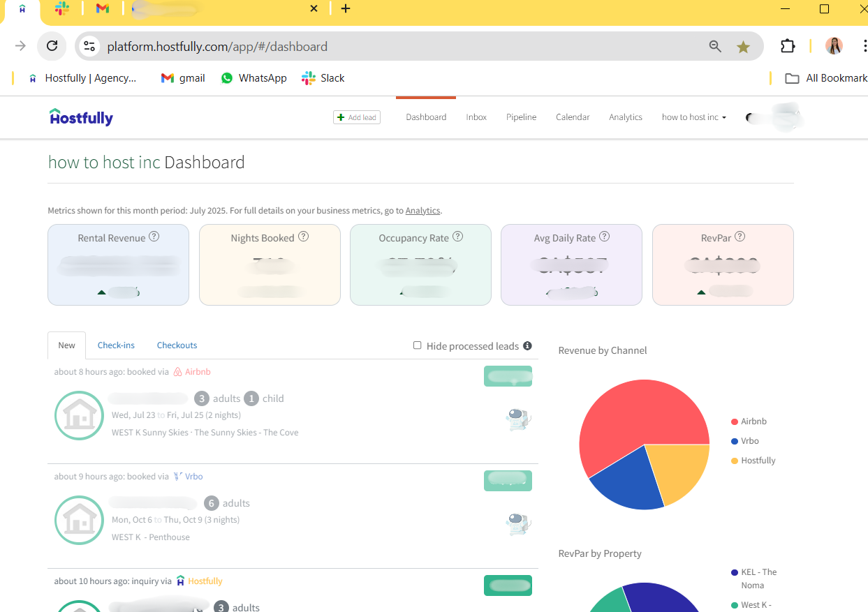Toggle the Hostfully legend entry in Revenue by Channel

click(753, 461)
